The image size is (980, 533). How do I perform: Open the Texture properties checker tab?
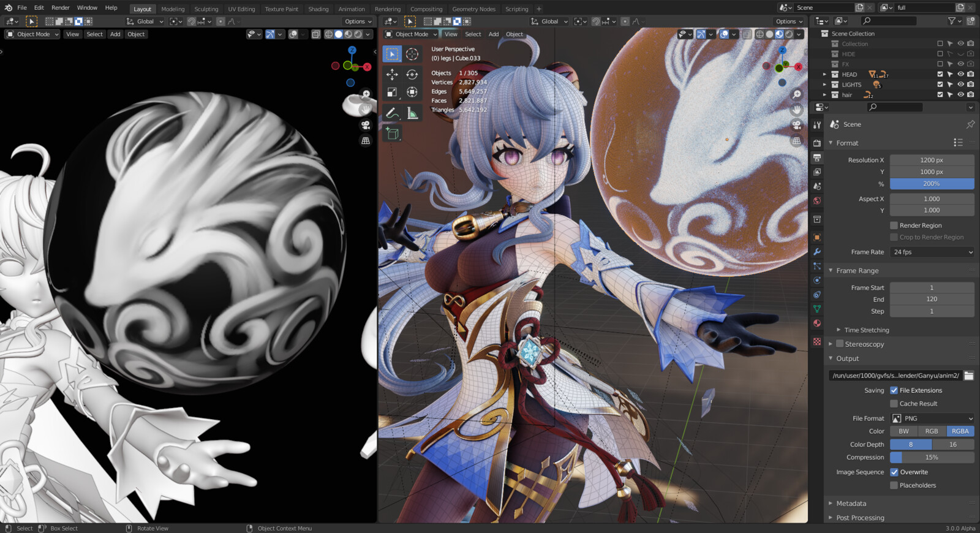coord(817,341)
